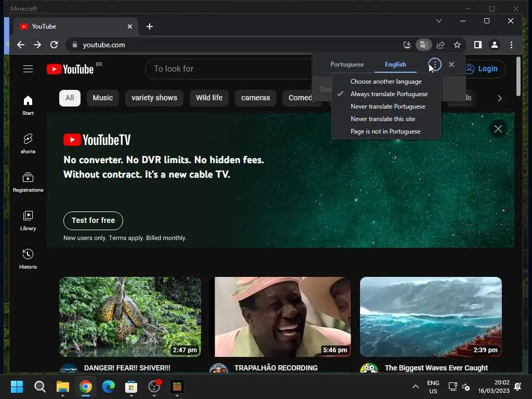The image size is (532, 399).
Task: Select Choose another language
Action: [387, 82]
